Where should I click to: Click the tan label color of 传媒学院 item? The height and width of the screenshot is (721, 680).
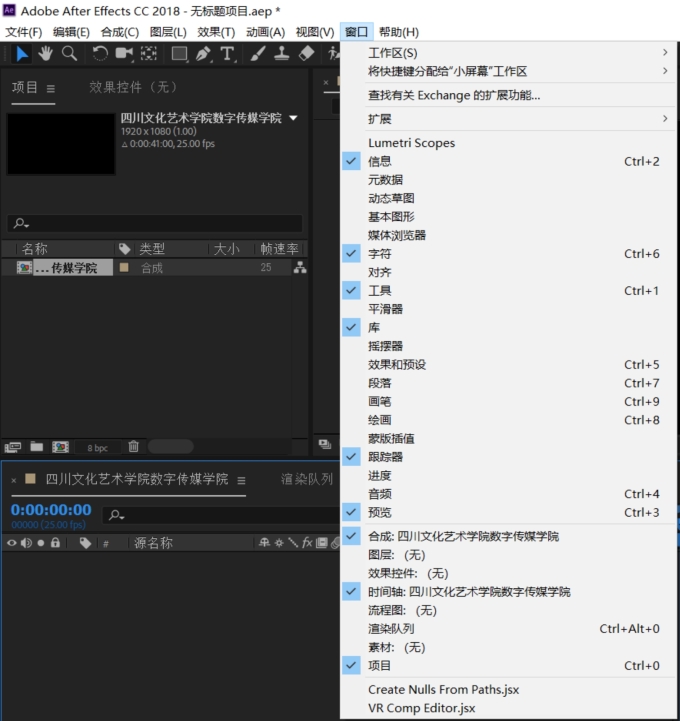pos(124,267)
